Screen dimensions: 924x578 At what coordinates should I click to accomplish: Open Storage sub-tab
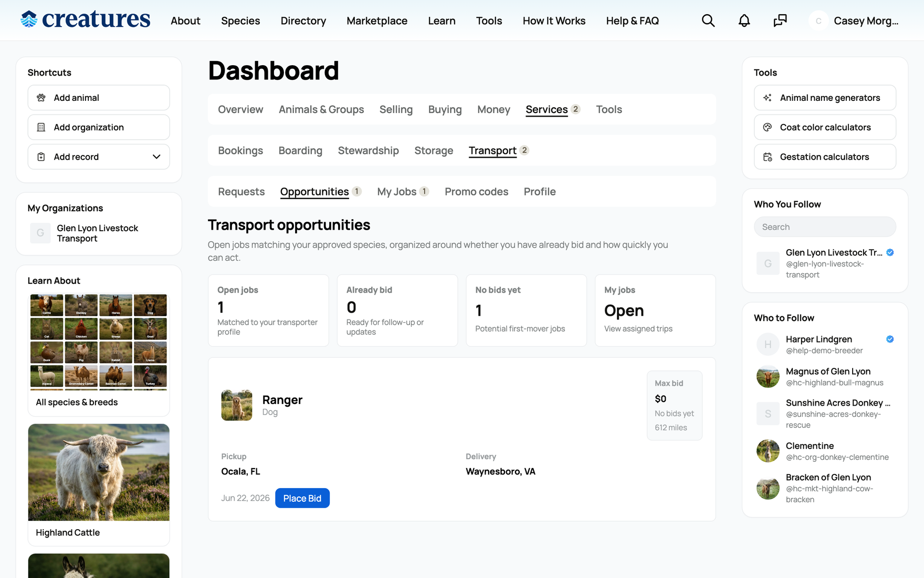[x=434, y=150]
